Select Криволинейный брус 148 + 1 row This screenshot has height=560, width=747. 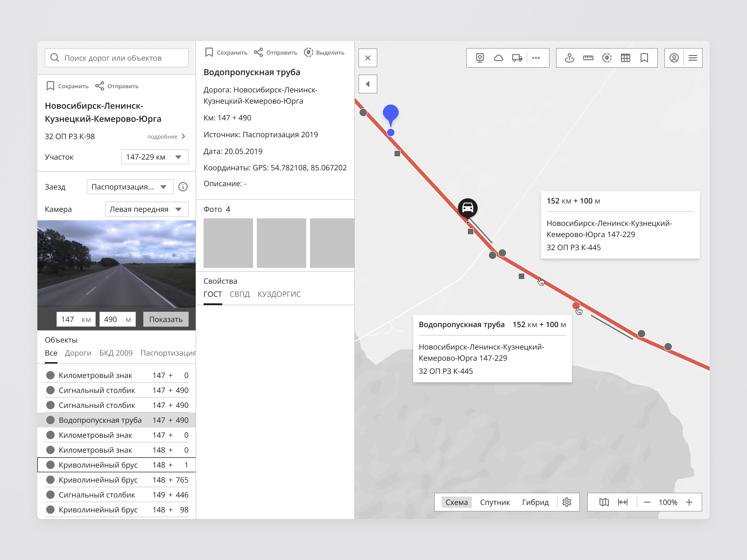pyautogui.click(x=117, y=465)
